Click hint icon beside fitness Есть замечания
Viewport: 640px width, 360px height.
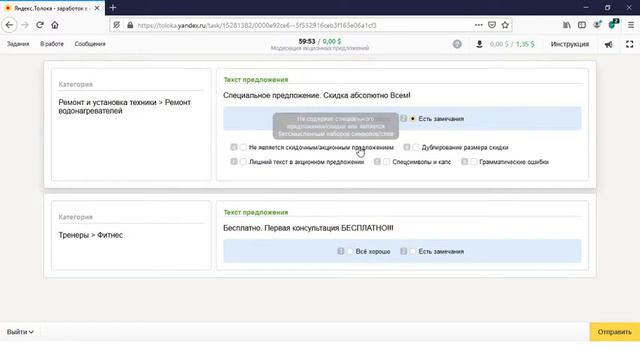coord(404,251)
